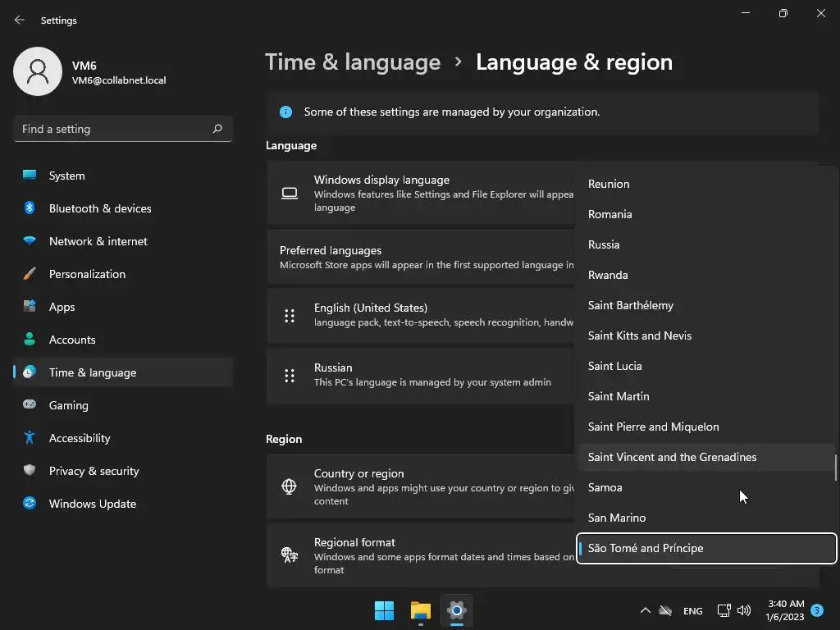This screenshot has height=630, width=840.
Task: Go to Accessibility settings
Action: click(123, 438)
